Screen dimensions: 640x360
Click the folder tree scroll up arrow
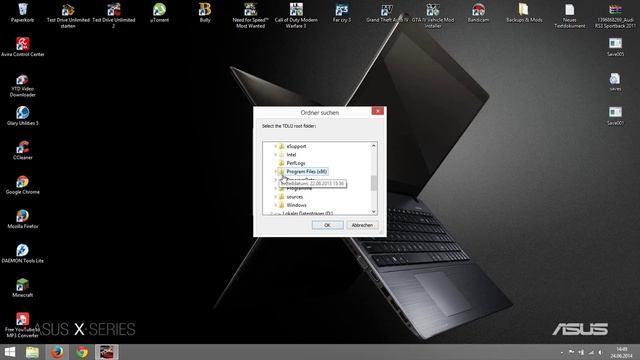[373, 146]
